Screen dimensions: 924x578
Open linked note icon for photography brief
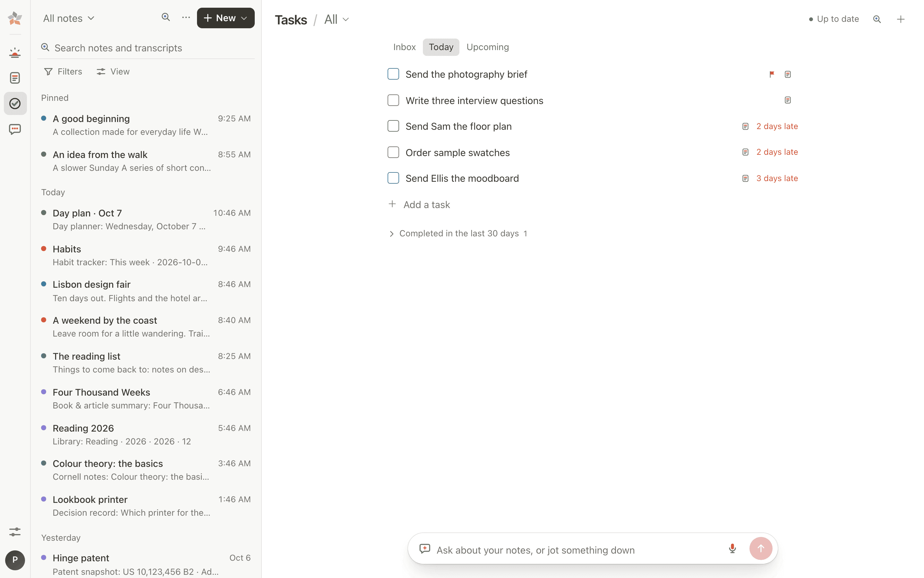[x=788, y=74]
